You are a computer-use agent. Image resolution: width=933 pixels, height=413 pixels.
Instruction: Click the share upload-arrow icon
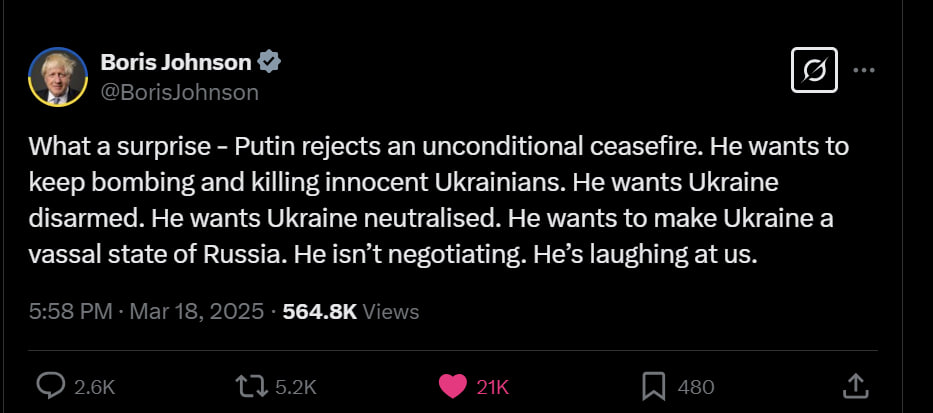coord(854,386)
